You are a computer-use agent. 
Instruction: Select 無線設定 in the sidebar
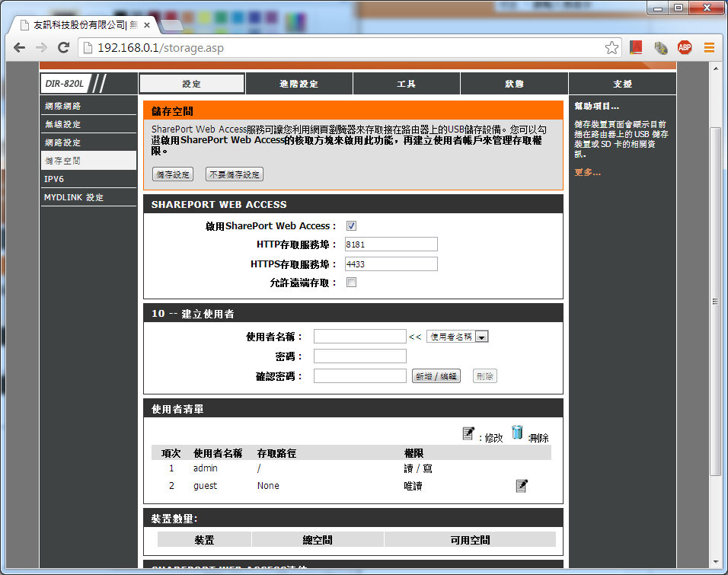62,124
